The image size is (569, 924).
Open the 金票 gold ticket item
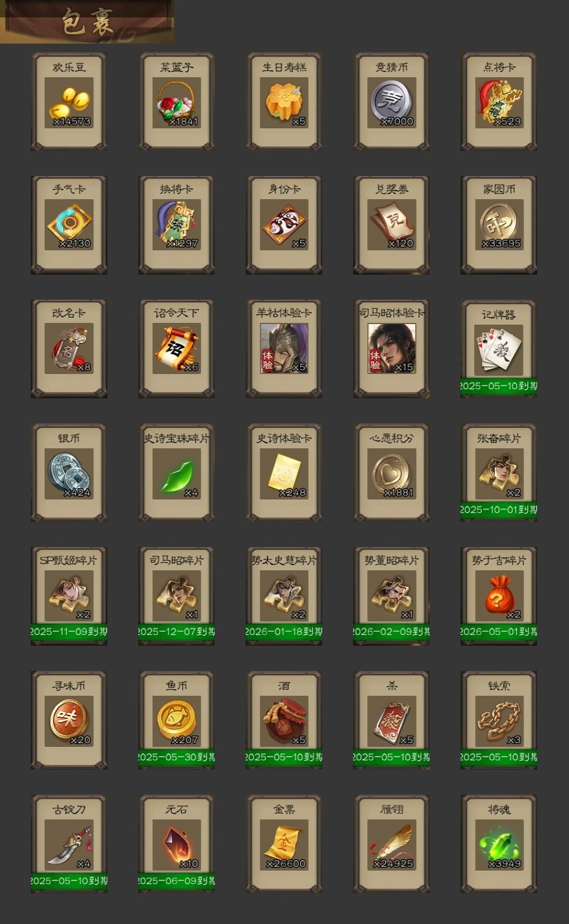tap(284, 844)
